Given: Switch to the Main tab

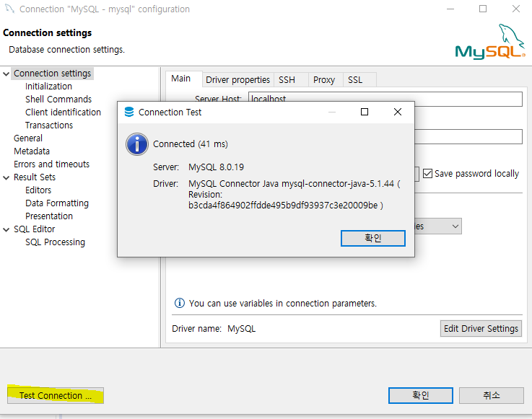Looking at the screenshot, I should 181,79.
